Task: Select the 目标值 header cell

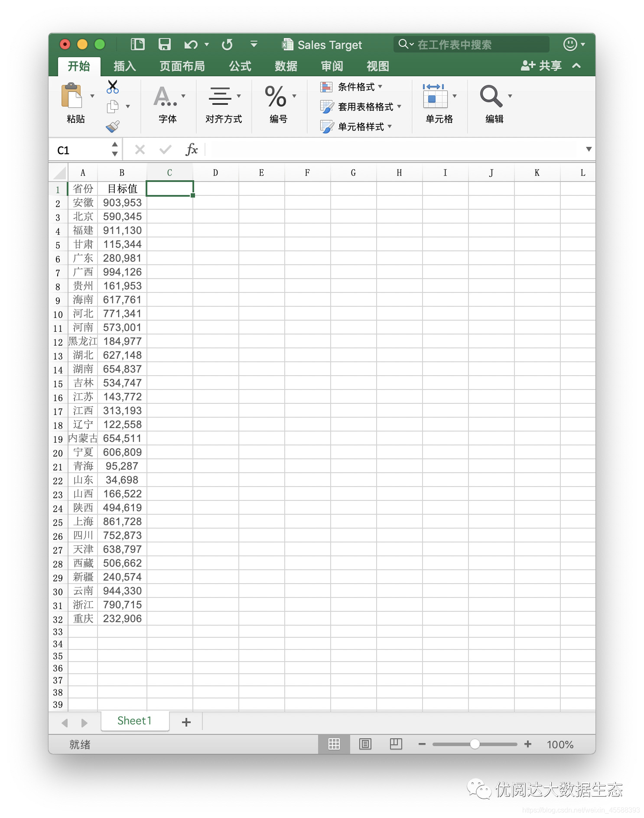Action: point(122,188)
